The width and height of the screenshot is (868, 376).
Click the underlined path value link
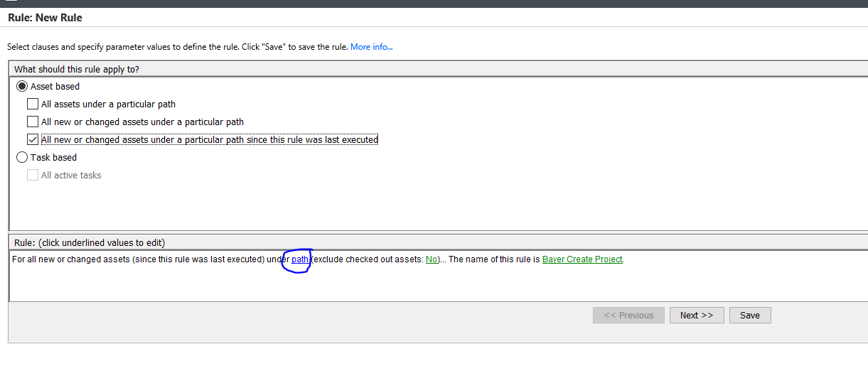300,259
